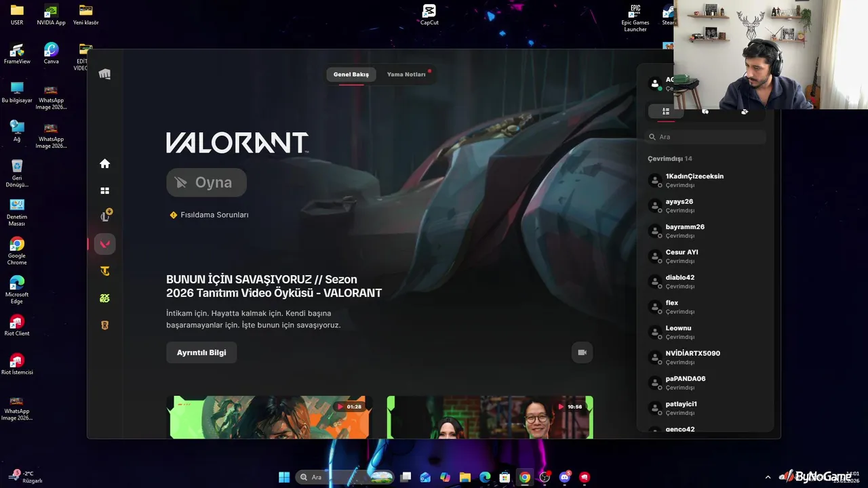Screen dimensions: 868x488
Task: Select the NVIDIA App desktop icon
Action: point(51,15)
